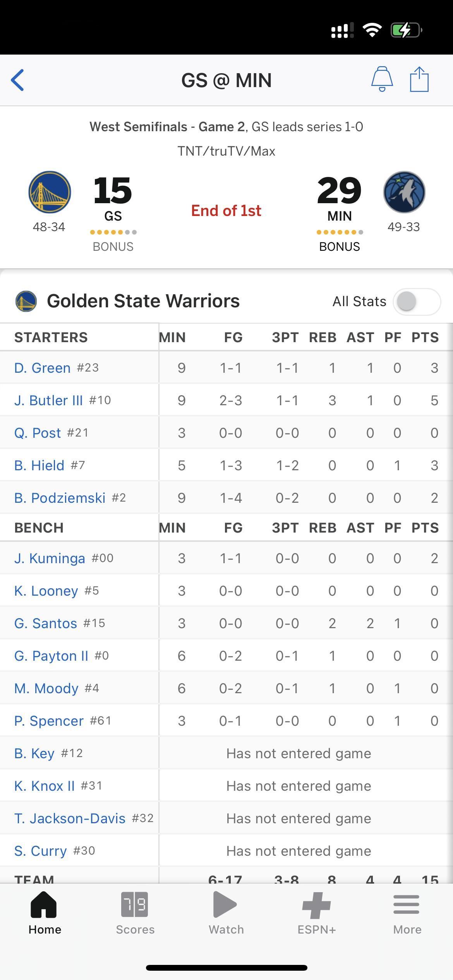
Task: Select B. Podziemski in starters list
Action: (60, 498)
